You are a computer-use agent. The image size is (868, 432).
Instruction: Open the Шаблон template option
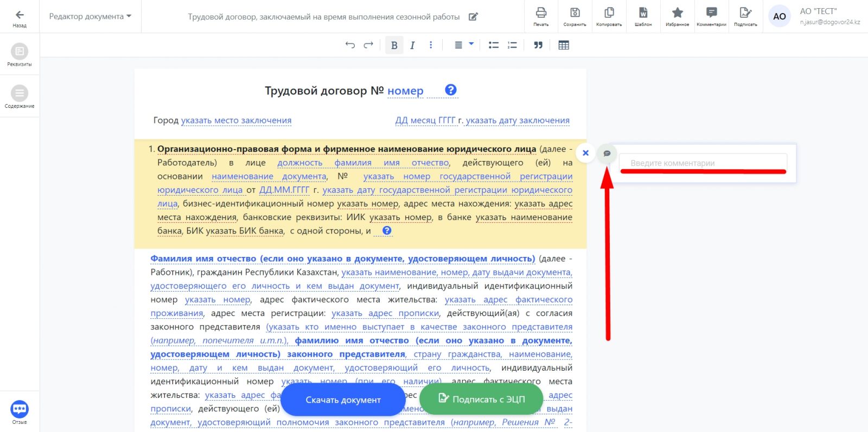(643, 16)
